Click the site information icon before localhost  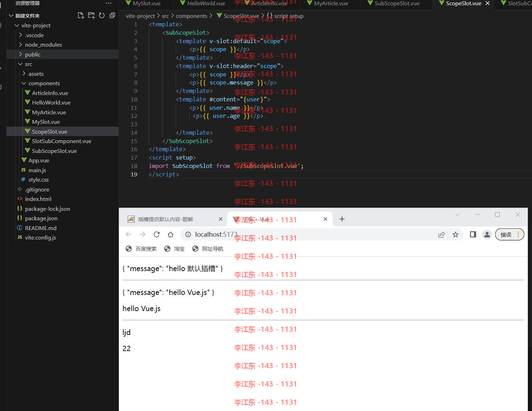point(188,234)
